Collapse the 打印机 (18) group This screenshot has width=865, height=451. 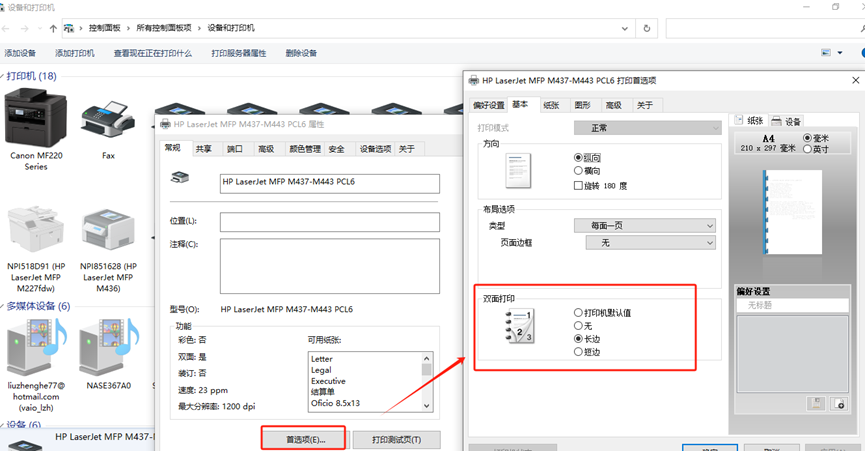(x=2, y=76)
